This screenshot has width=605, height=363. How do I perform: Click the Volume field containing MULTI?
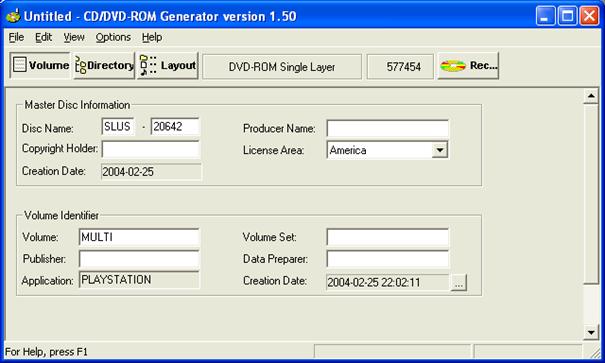(x=139, y=237)
